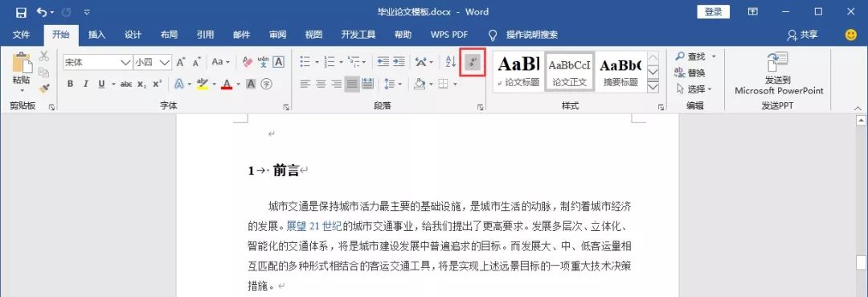Toggle subscript formatting
Image resolution: width=868 pixels, height=297 pixels.
point(141,85)
